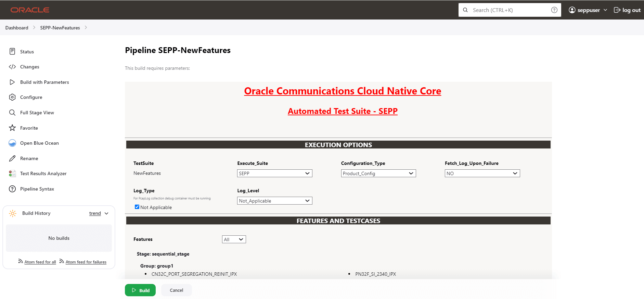Click the FEATURES AND TESTCASES section header
Screen dimensions: 644x299
point(338,221)
